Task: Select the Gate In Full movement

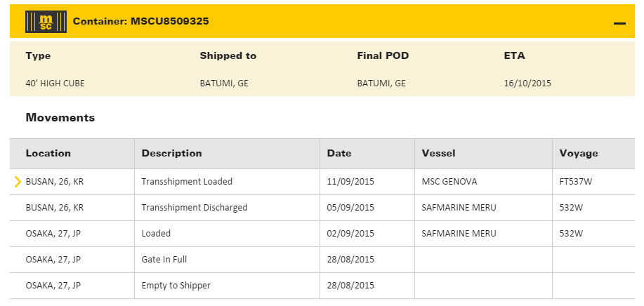Action: tap(164, 260)
